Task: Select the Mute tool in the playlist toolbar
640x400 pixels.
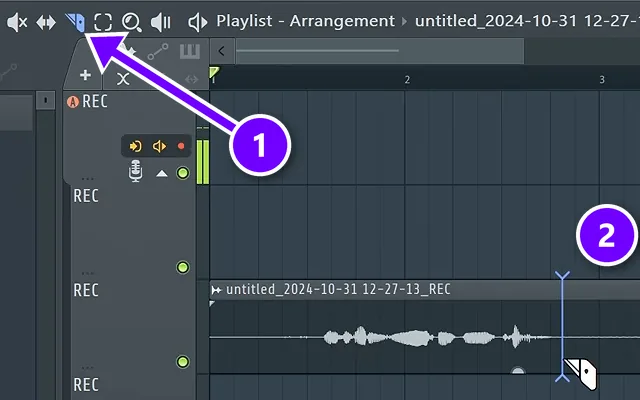Action: coord(17,22)
